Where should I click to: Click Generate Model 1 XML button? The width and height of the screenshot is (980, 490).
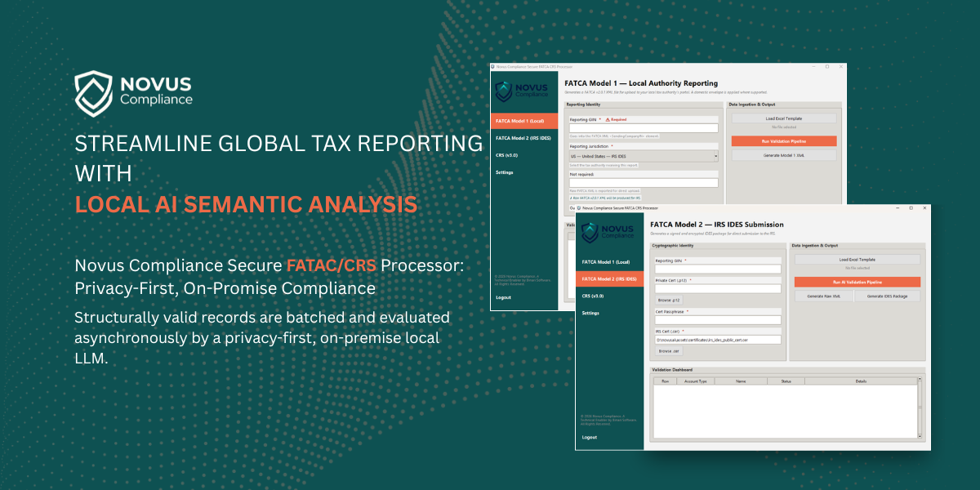[784, 155]
